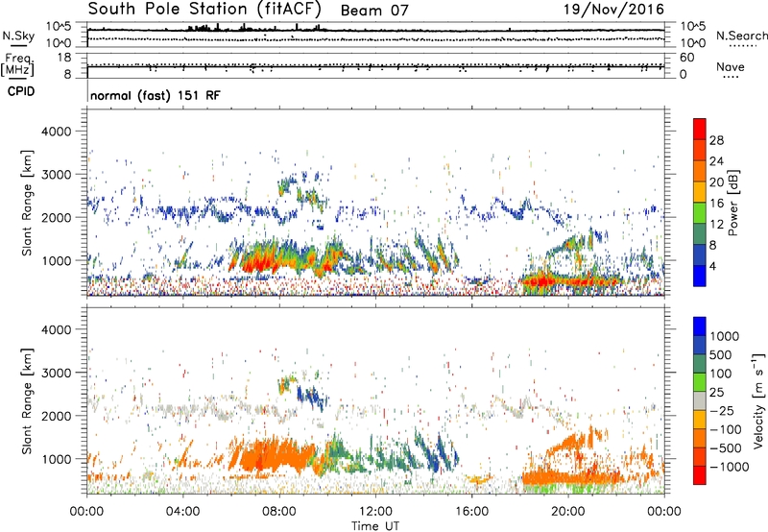Viewport: 768px width, 532px height.
Task: Click the '3000' tick on velocity panel axis
Action: (x=56, y=373)
